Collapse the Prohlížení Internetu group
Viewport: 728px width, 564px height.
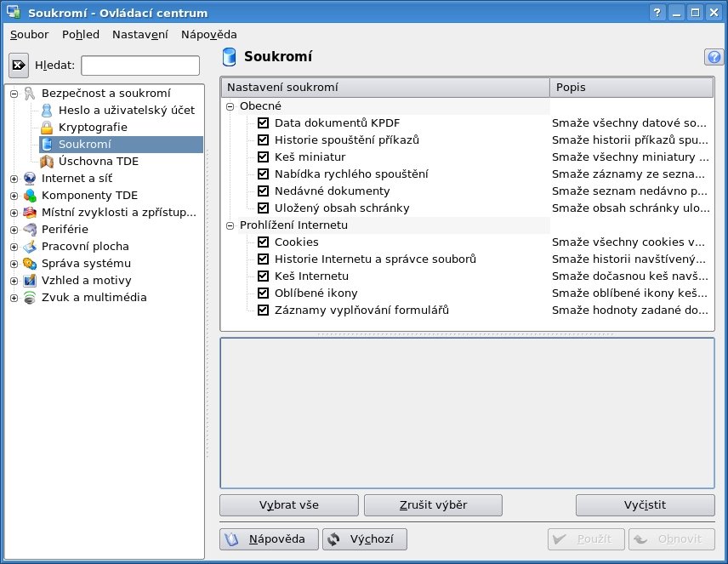pos(230,225)
